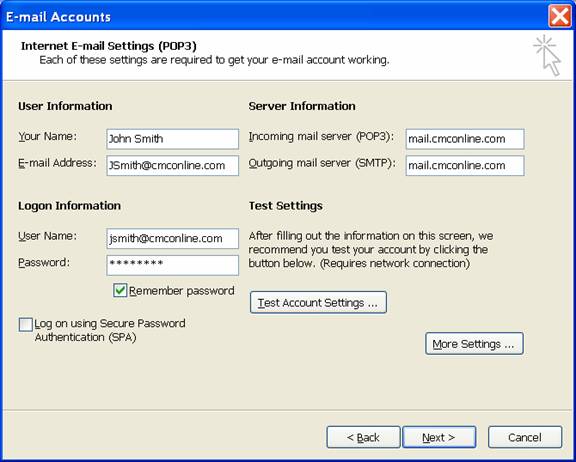Image resolution: width=576 pixels, height=462 pixels.
Task: Proceed with the Next button
Action: (439, 437)
